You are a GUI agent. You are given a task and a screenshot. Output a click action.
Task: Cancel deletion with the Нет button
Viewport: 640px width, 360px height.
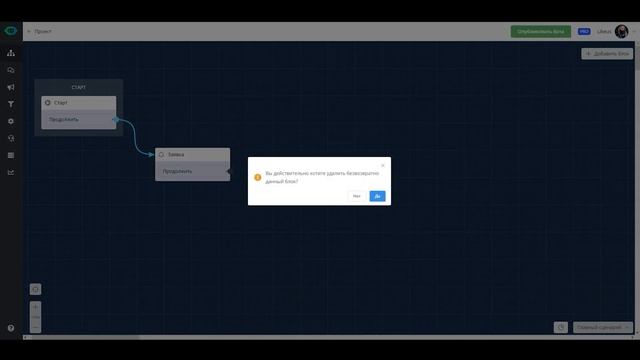coord(357,196)
